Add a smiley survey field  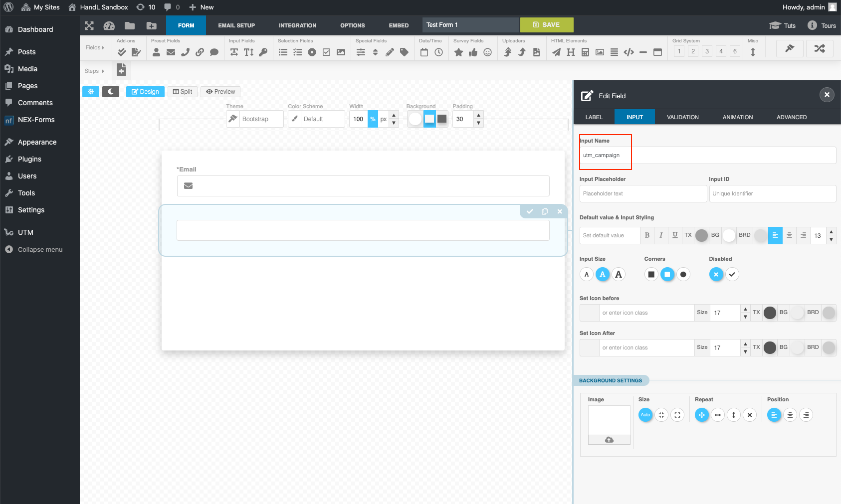tap(487, 52)
